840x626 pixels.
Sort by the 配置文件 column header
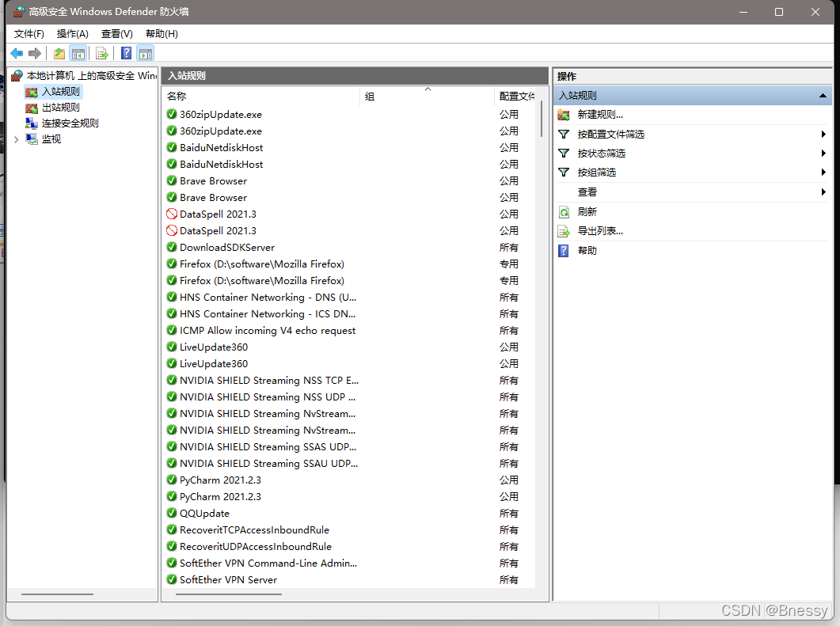pos(515,97)
